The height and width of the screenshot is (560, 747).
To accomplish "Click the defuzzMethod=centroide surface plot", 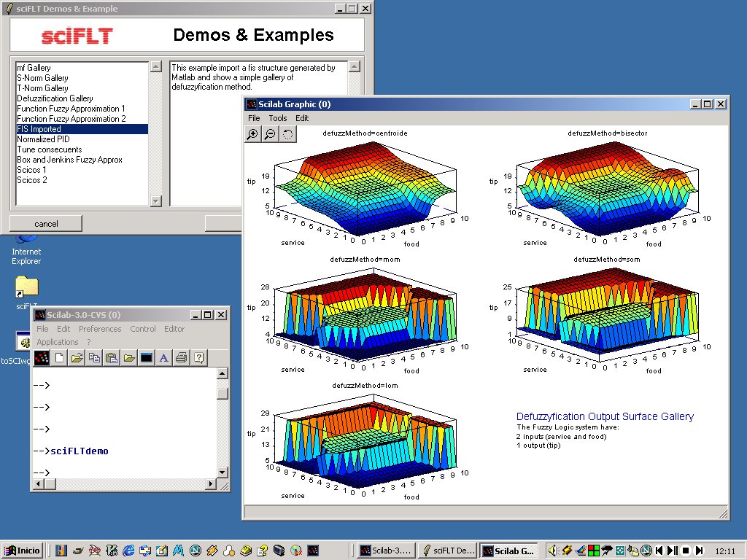I will point(365,190).
